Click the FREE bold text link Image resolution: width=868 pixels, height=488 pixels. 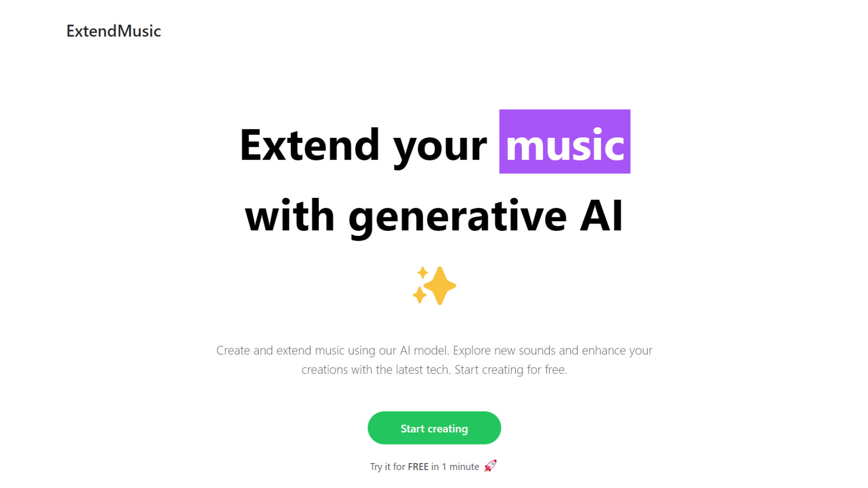[x=418, y=465]
